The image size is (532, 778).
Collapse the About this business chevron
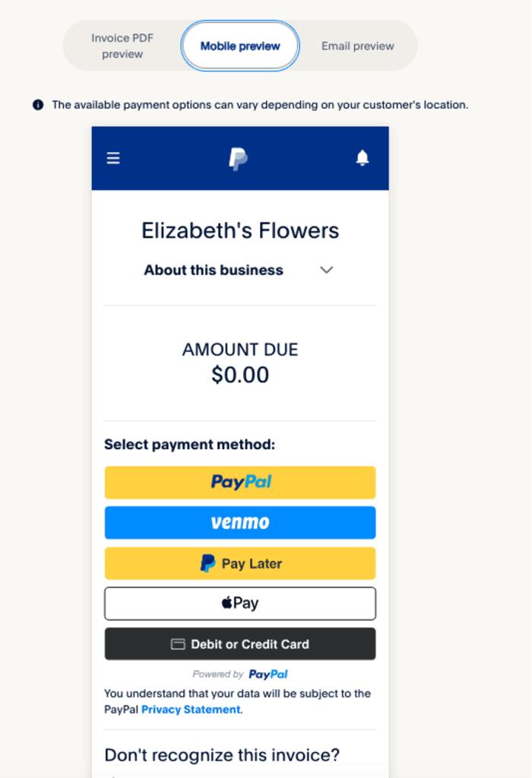point(326,270)
